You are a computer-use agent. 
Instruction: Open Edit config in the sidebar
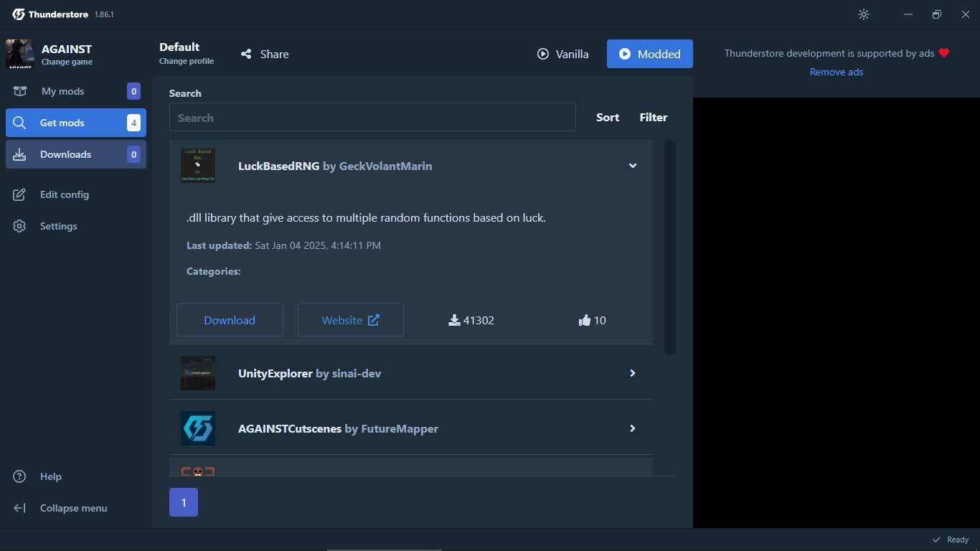pyautogui.click(x=76, y=194)
